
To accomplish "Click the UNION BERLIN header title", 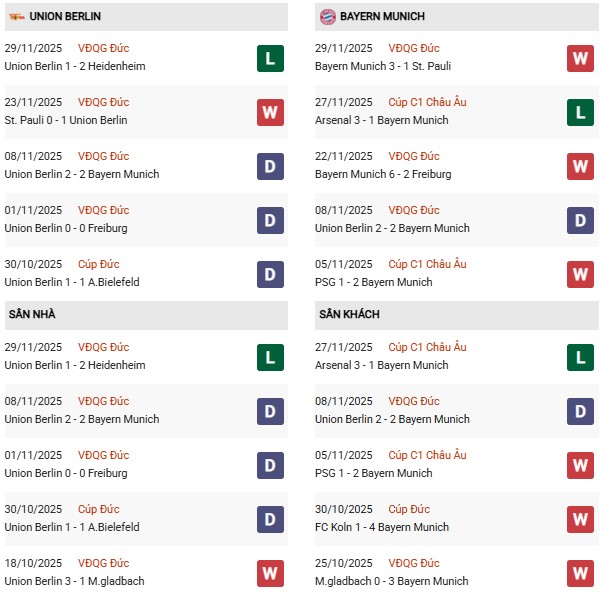I will click(x=65, y=17).
